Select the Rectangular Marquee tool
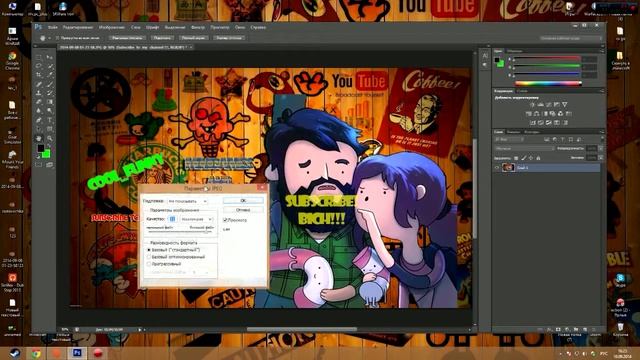640x360 pixels. (39, 57)
